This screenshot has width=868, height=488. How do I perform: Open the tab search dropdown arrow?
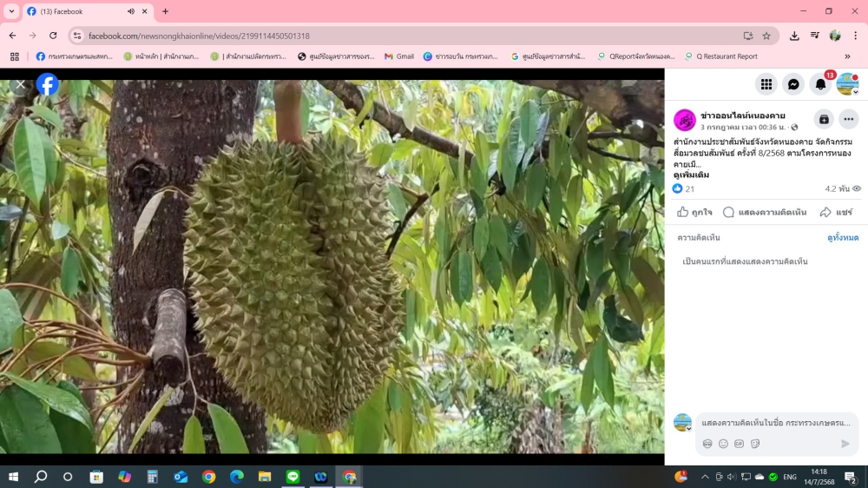click(11, 11)
